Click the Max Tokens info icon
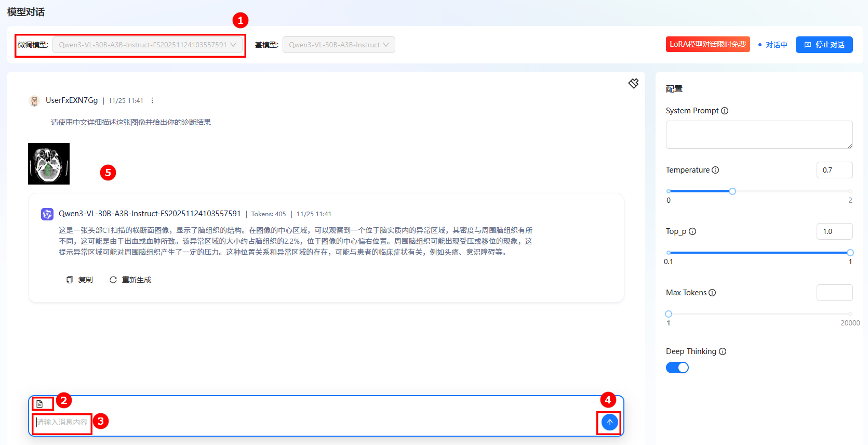 point(712,293)
